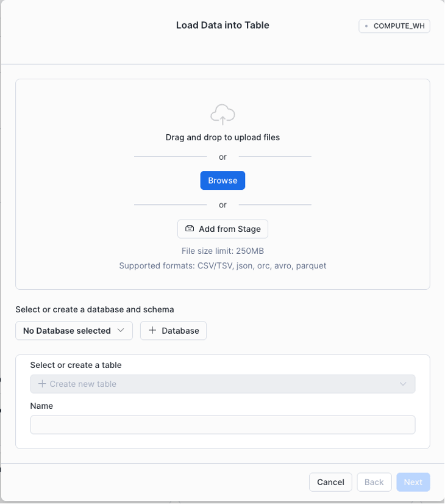Click the plus icon beside the Database label

pos(153,330)
